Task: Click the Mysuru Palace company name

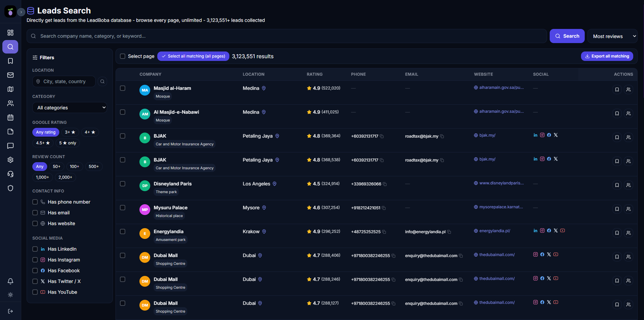Action: (x=170, y=208)
